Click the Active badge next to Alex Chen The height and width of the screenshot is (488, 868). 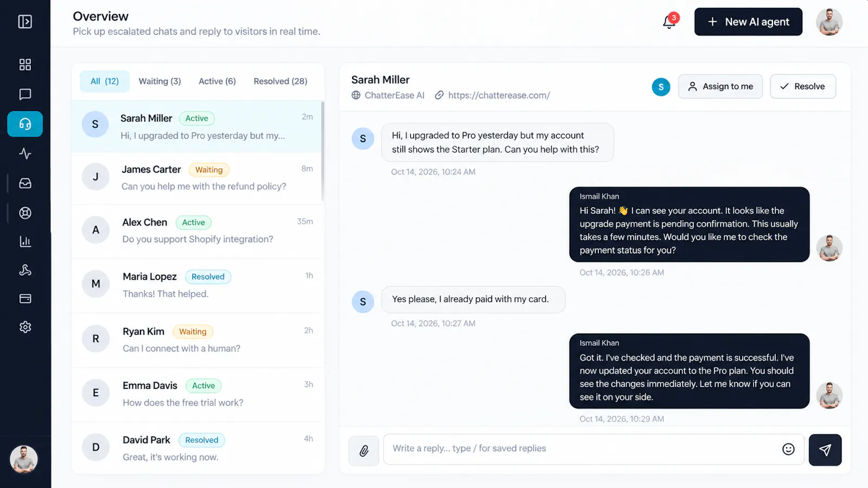pos(194,222)
